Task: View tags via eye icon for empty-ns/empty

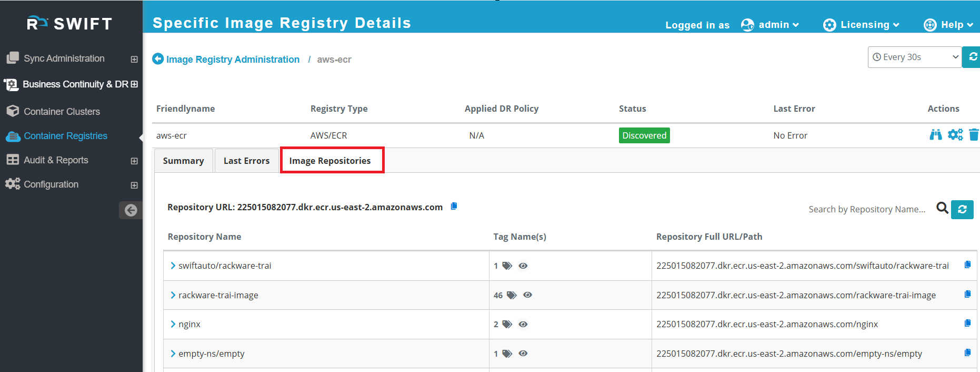Action: 523,354
